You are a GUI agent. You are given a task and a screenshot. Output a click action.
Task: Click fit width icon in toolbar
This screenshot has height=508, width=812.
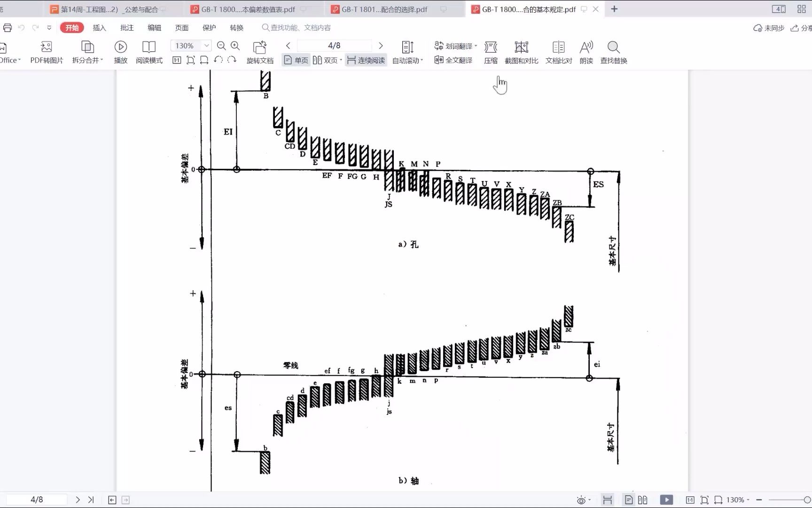(x=204, y=60)
